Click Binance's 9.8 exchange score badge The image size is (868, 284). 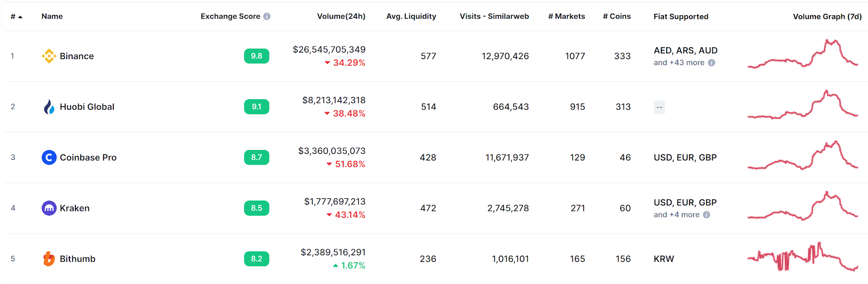coord(257,56)
